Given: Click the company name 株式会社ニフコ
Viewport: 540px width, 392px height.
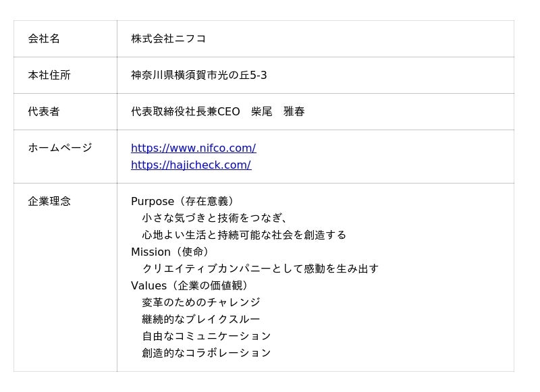Looking at the screenshot, I should tap(169, 39).
